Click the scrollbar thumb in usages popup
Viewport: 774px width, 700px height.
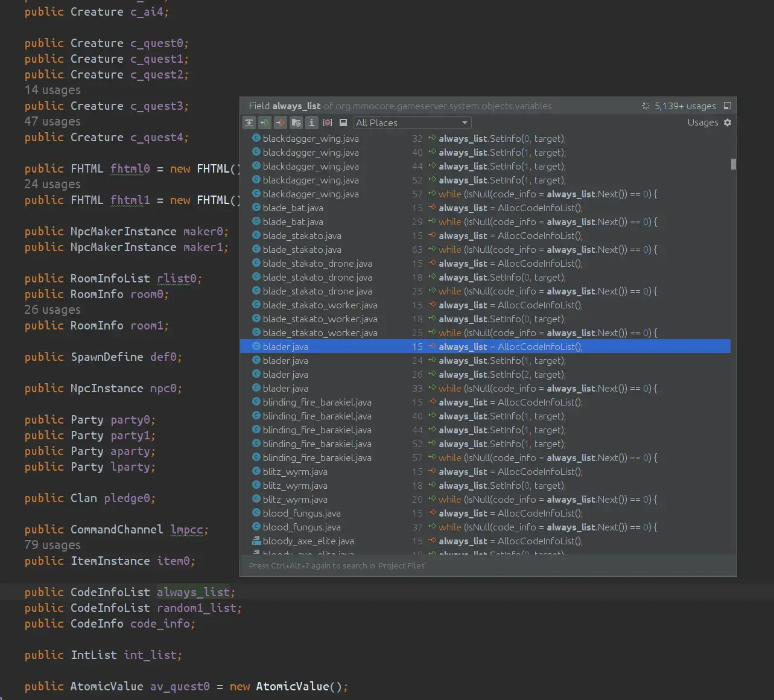coord(734,164)
